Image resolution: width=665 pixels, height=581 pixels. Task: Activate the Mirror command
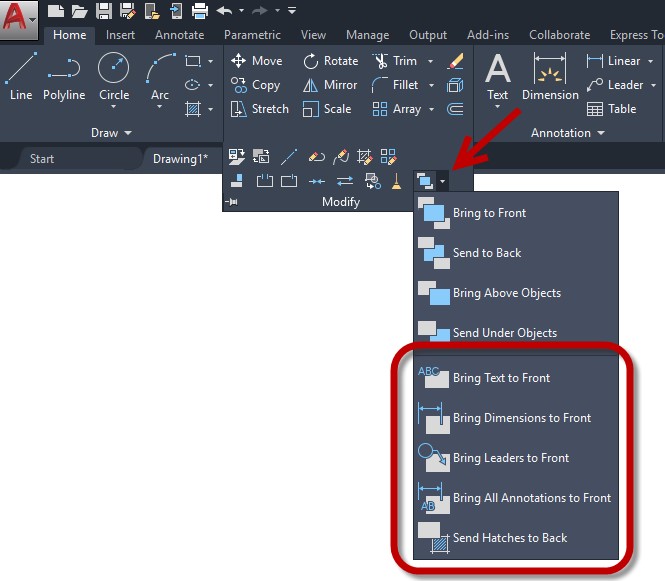click(330, 85)
